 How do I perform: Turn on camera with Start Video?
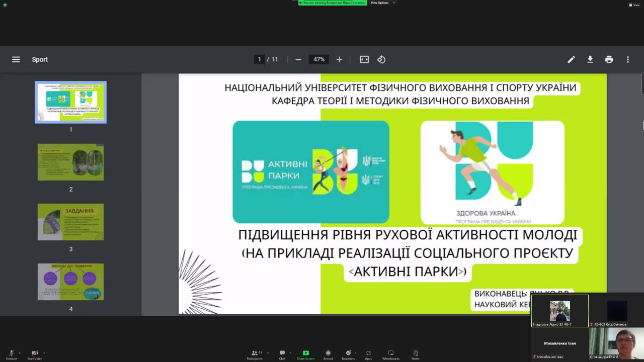point(35,353)
